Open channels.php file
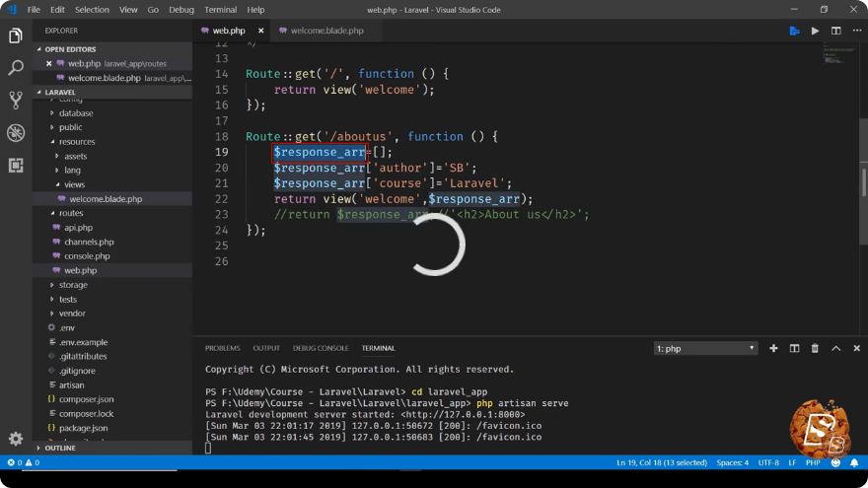Image resolution: width=868 pixels, height=488 pixels. click(x=89, y=242)
